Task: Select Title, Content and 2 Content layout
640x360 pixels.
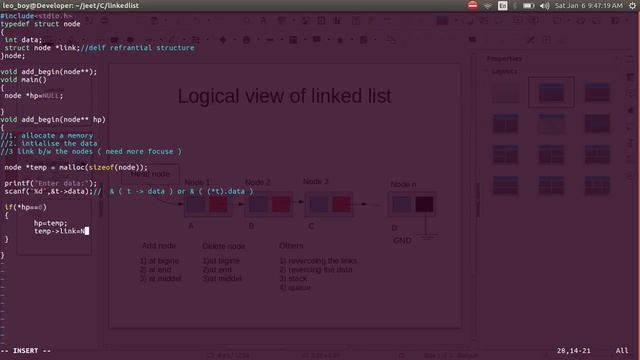Action: coord(551,154)
